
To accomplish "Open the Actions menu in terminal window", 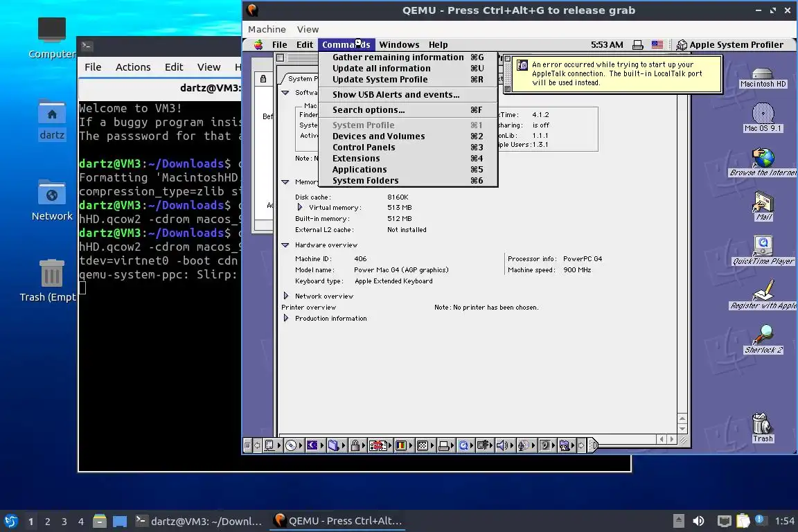I will pos(133,67).
